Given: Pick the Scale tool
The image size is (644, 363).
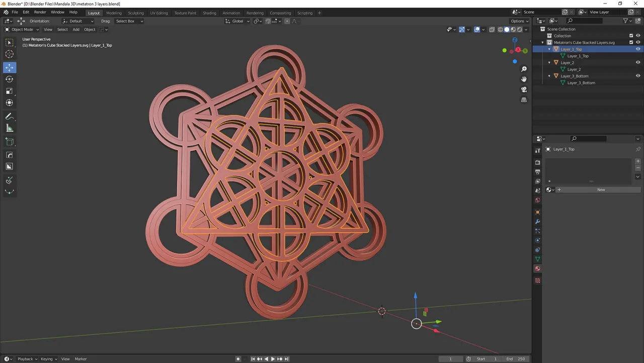Looking at the screenshot, I should (10, 91).
